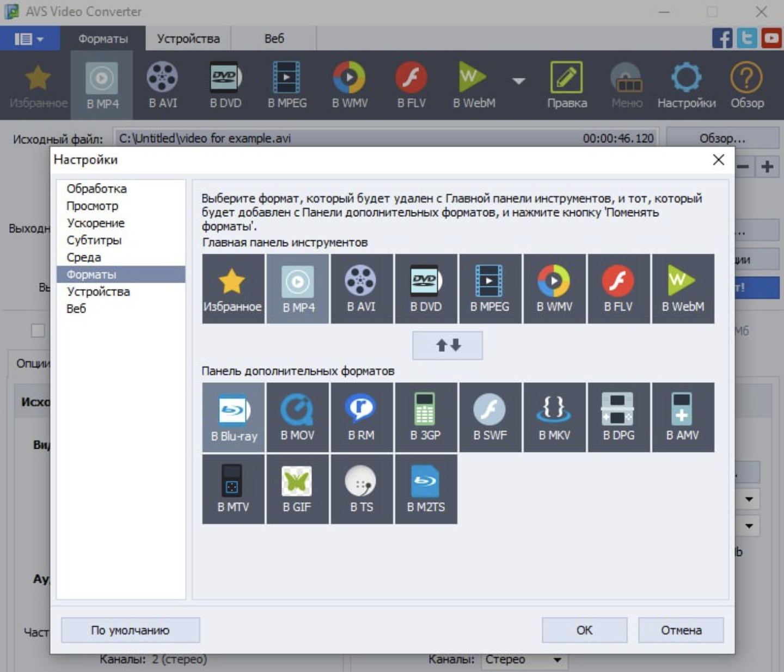Viewport: 784px width, 672px height.
Task: Select B MP4 format in main toolbar panel
Action: [x=297, y=289]
